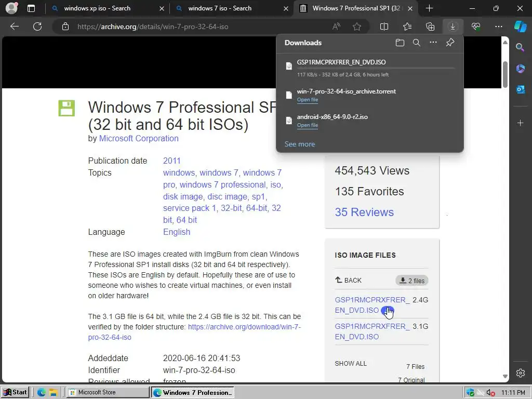The image size is (532, 399).
Task: Open the Favorites list icon
Action: coord(407,26)
